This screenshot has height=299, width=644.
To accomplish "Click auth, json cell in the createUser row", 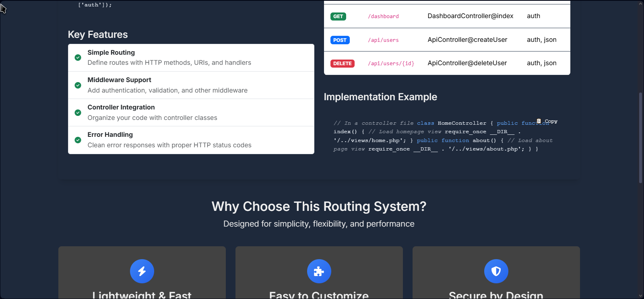I will point(542,39).
